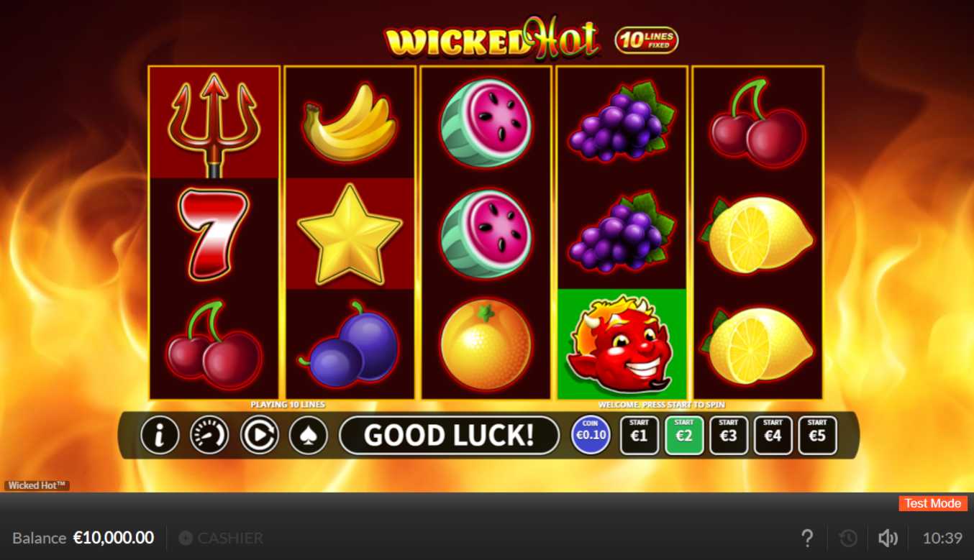Viewport: 974px width, 560px height.
Task: Open the spade gamble feature icon
Action: click(309, 435)
